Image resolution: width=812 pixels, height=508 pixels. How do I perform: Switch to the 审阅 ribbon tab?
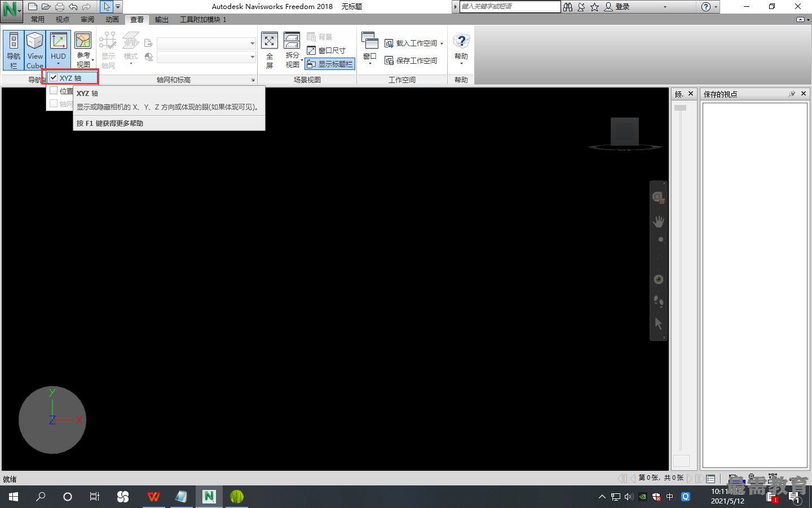(x=87, y=19)
